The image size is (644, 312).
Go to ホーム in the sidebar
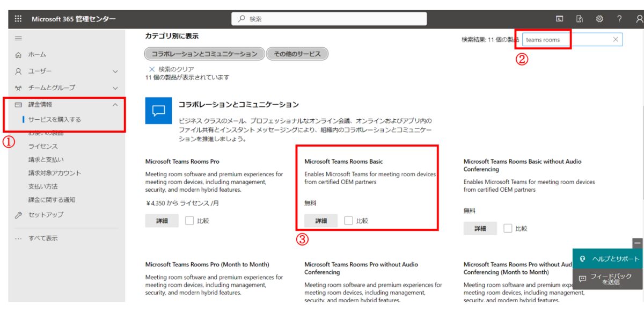click(37, 55)
